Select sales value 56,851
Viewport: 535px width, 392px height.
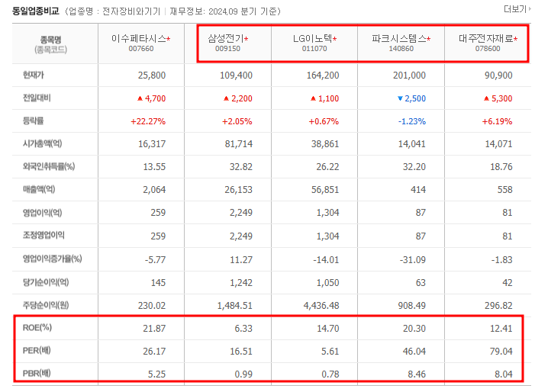[325, 190]
